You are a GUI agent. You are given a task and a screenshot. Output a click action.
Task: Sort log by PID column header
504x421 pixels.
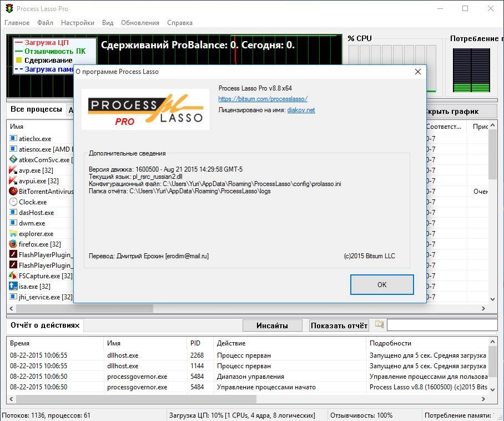tap(200, 343)
